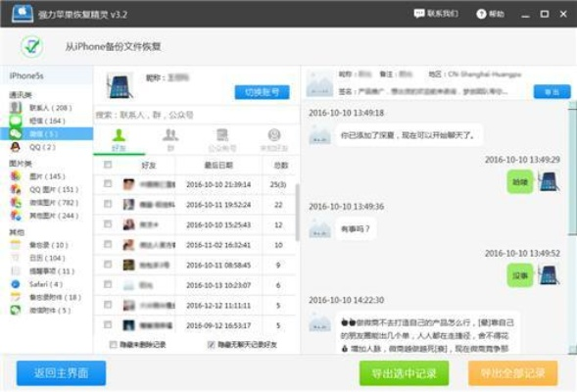Viewport: 577px width, 392px height.
Task: Click the date 2016-10-13 10:23:07 cell
Action: tap(218, 285)
